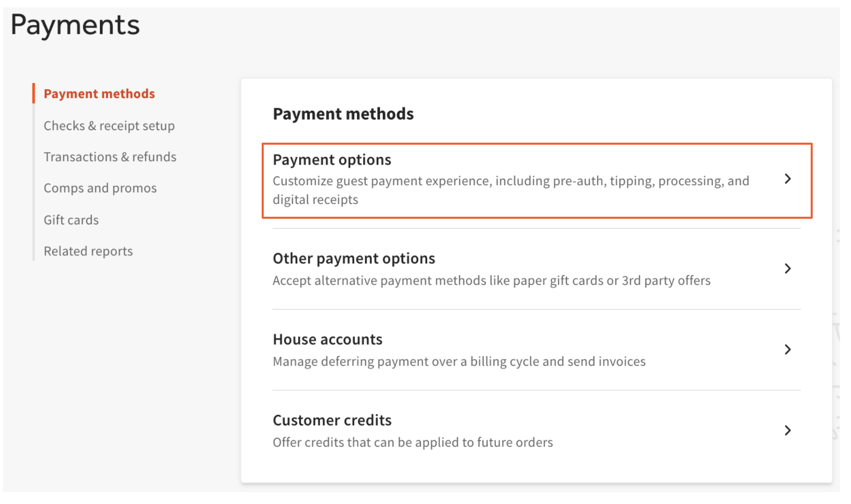The width and height of the screenshot is (851, 504).
Task: Navigate to Gift cards settings
Action: click(x=71, y=219)
